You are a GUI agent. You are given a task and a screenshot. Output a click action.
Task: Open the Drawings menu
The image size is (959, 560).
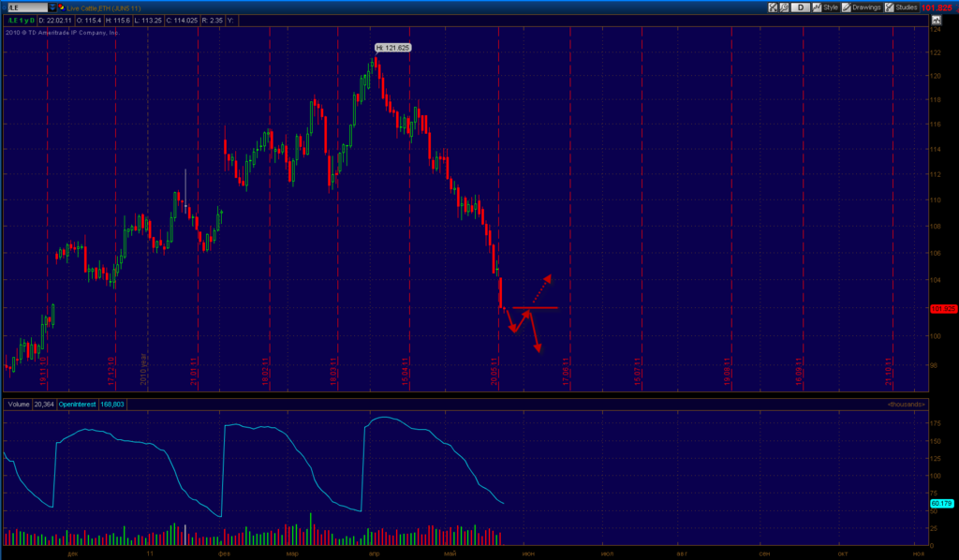(x=862, y=7)
